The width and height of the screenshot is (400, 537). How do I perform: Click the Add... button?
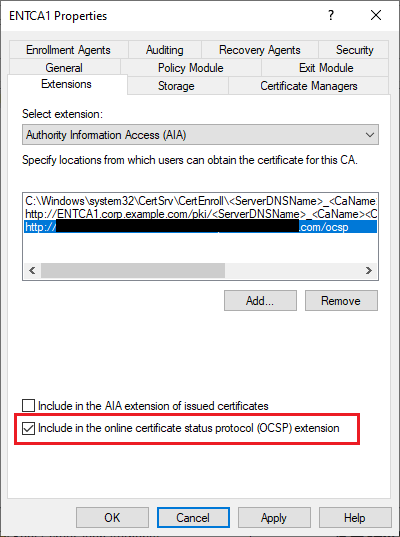click(260, 301)
